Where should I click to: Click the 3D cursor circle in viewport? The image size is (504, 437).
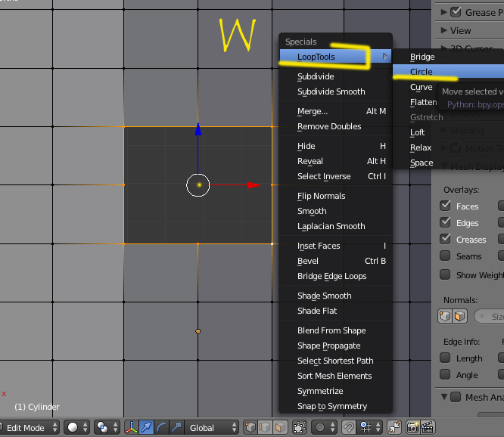[198, 185]
